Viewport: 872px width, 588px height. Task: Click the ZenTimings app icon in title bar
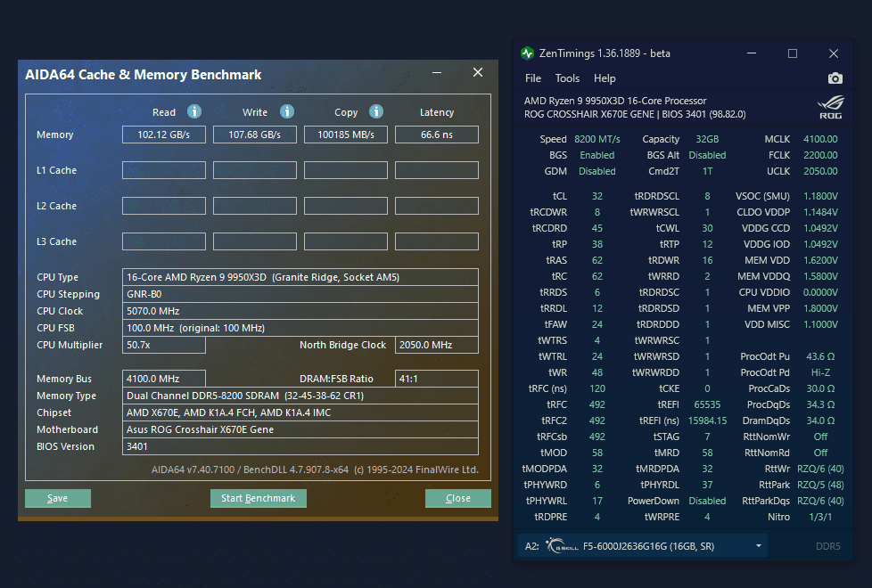point(527,53)
